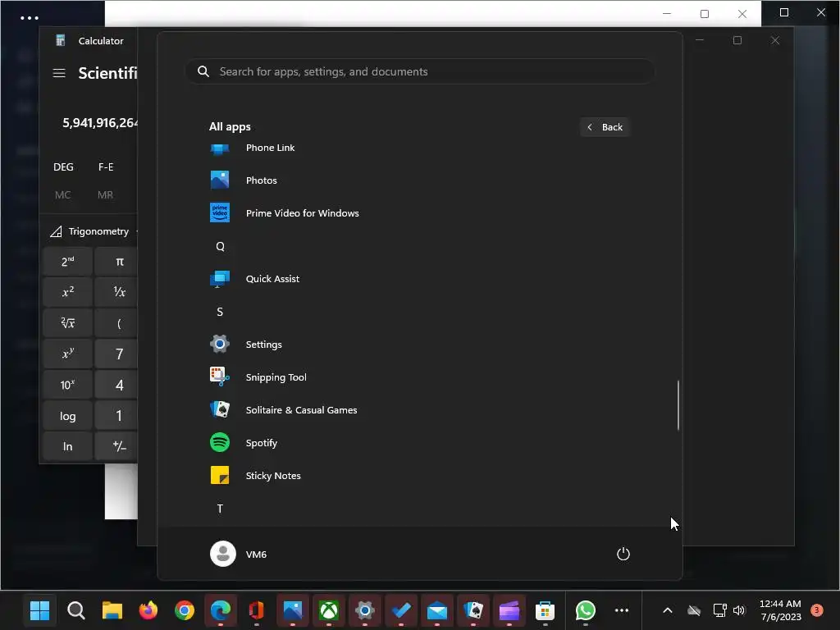
Task: Open the volume control in system tray
Action: [x=739, y=610]
